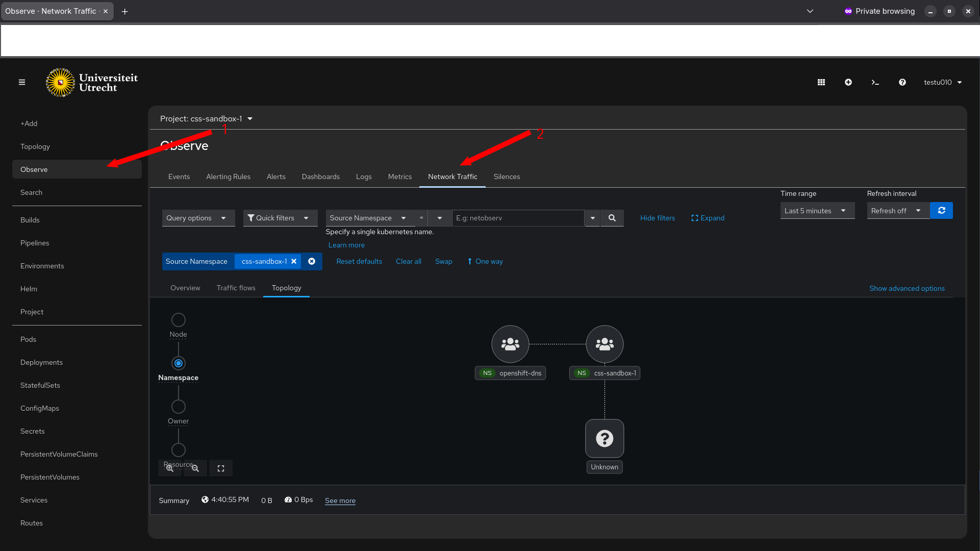Click the Reset defaults link
This screenshot has width=980, height=551.
(x=359, y=262)
